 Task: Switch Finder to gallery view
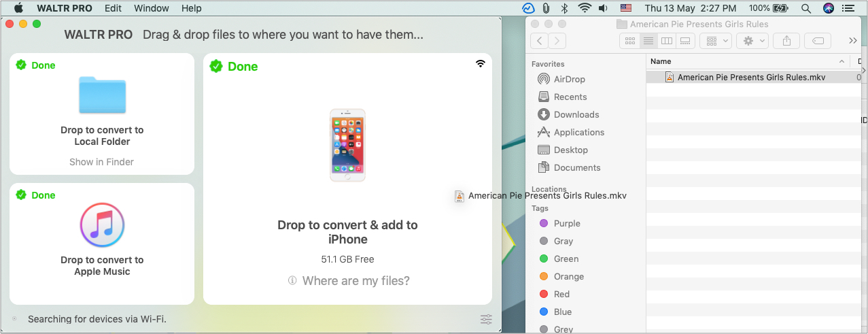tap(685, 41)
